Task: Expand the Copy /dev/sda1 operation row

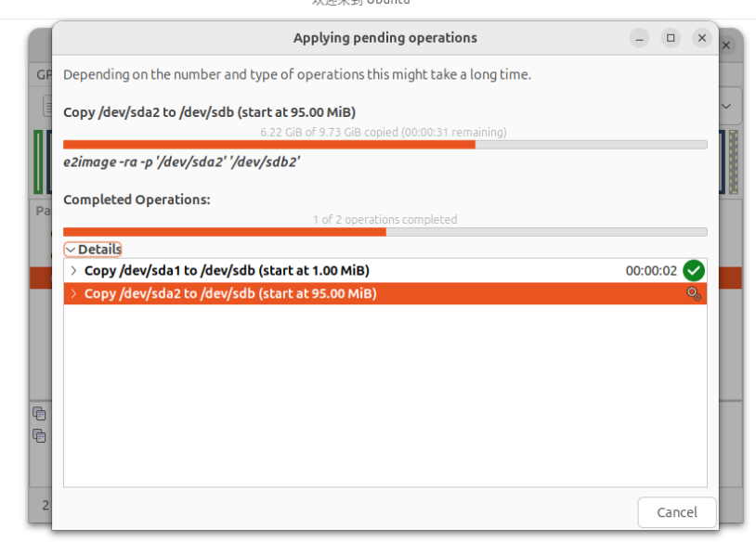Action: (73, 270)
